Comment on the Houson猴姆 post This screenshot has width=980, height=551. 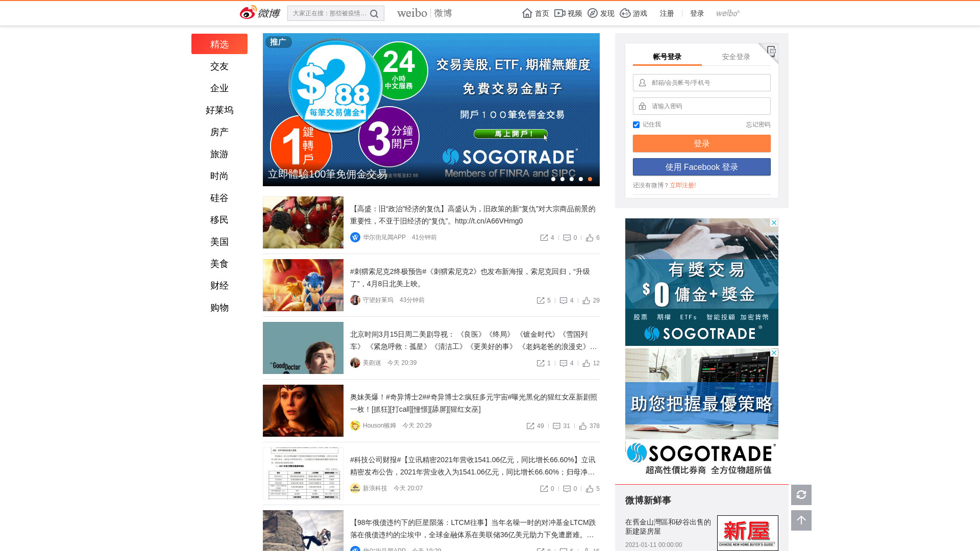pos(557,426)
